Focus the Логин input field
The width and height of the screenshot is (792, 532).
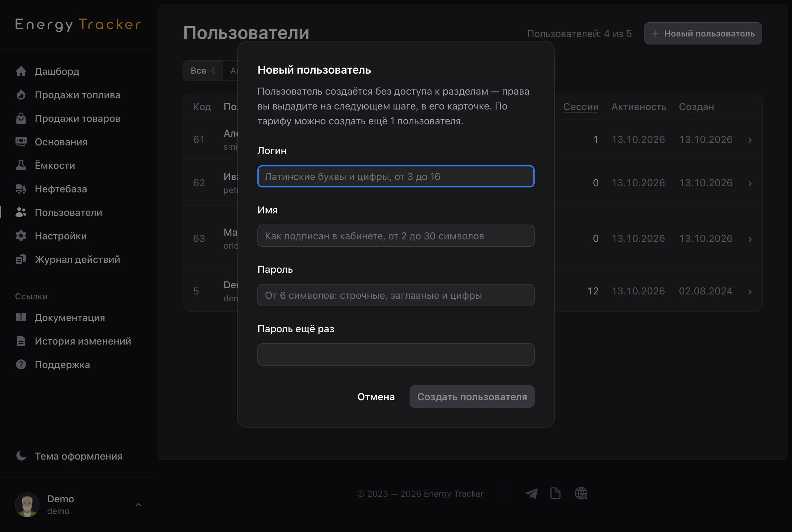(396, 176)
